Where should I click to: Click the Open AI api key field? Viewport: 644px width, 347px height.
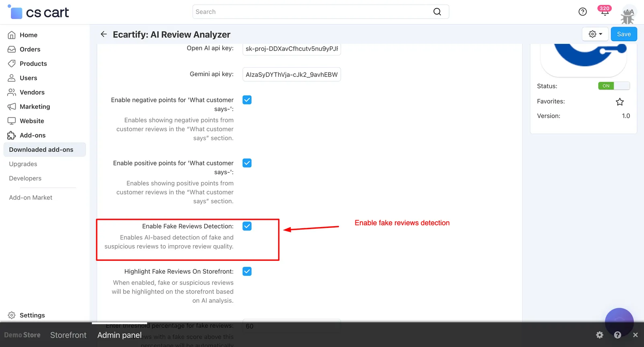292,49
